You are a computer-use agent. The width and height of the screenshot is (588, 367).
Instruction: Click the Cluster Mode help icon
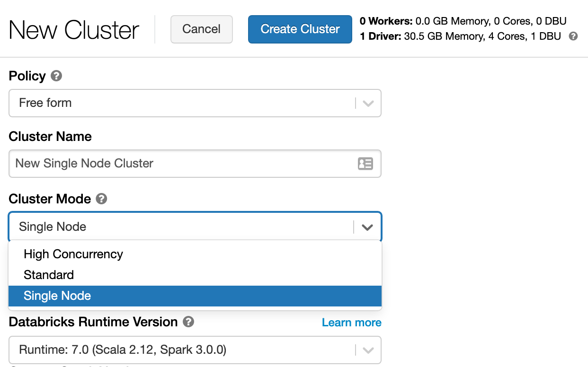[x=101, y=199]
